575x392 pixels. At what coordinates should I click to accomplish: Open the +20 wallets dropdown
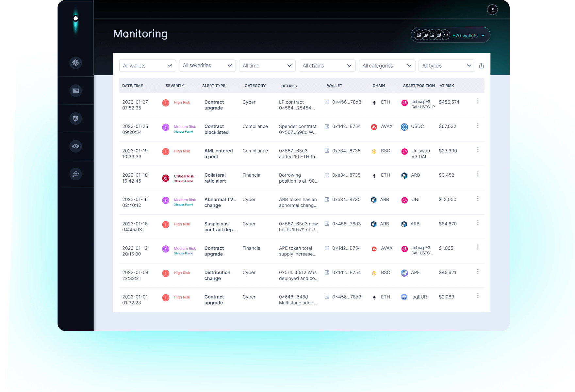[x=465, y=35]
